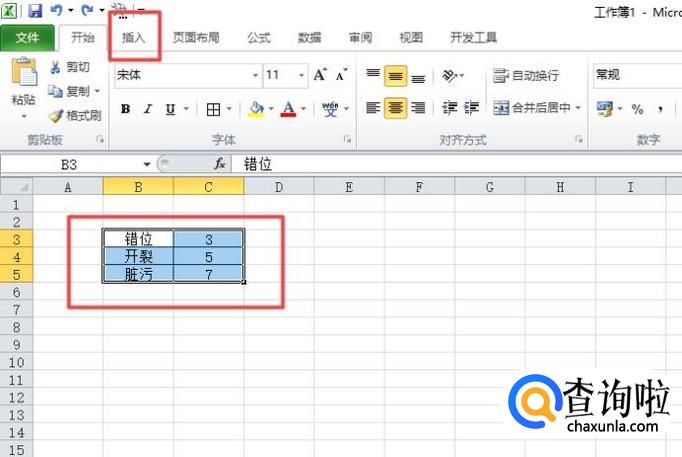The width and height of the screenshot is (682, 457).
Task: Click the increase font size icon
Action: coord(320,75)
